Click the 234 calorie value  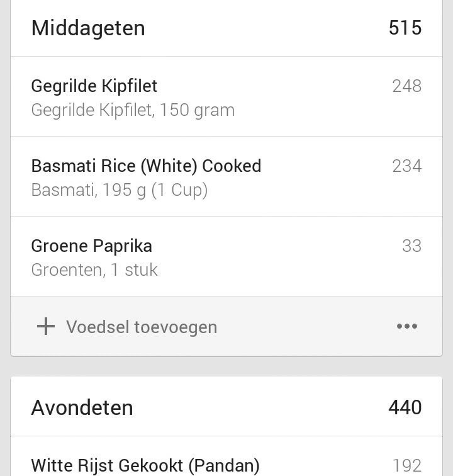[406, 166]
